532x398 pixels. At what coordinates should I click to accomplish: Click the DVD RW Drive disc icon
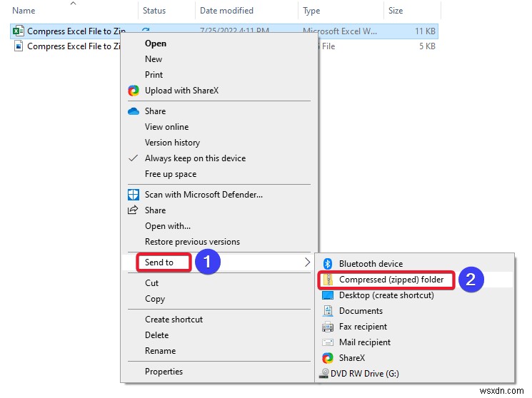(324, 373)
